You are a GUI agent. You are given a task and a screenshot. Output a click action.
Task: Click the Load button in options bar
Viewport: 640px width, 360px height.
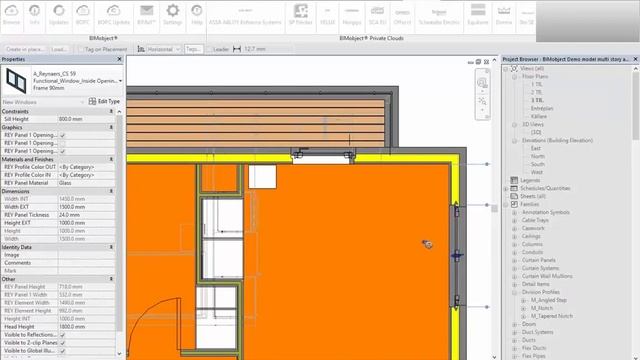[59, 49]
